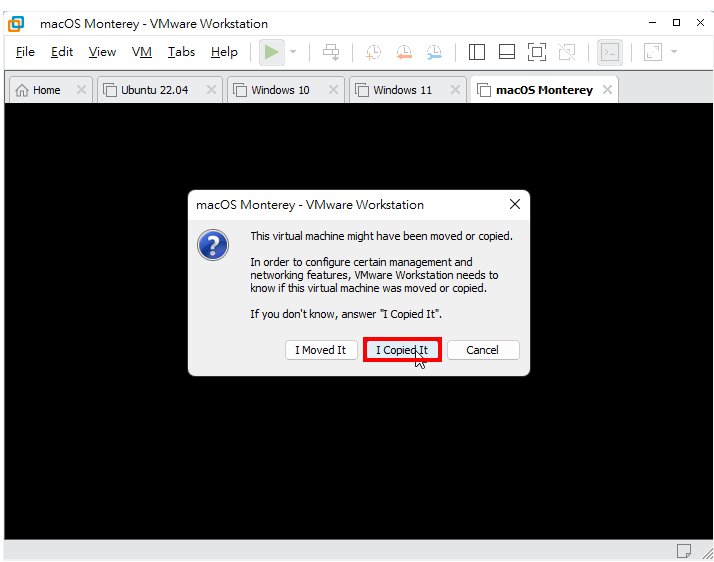This screenshot has width=714, height=562.
Task: Take a snapshot of this virtual machine
Action: [373, 52]
